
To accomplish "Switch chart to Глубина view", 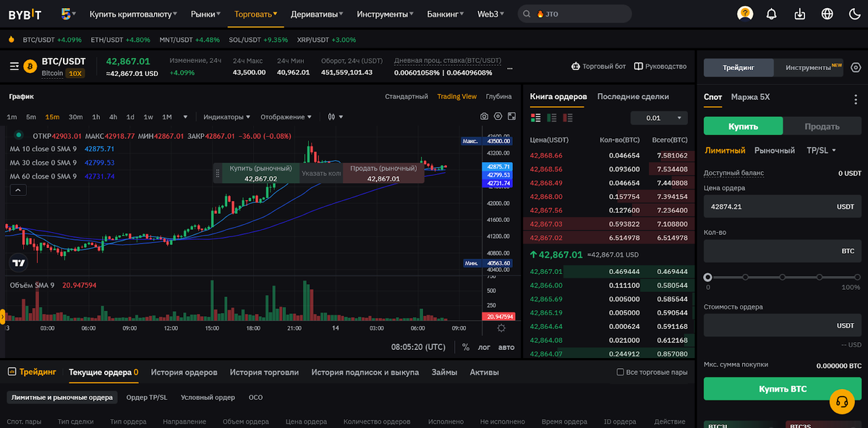I will tap(498, 96).
